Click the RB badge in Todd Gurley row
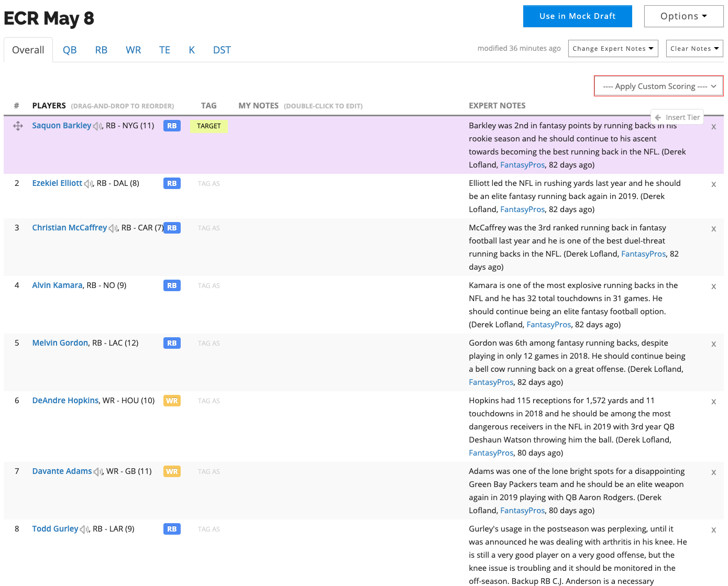Screen dimensions: 728x586 (172, 529)
